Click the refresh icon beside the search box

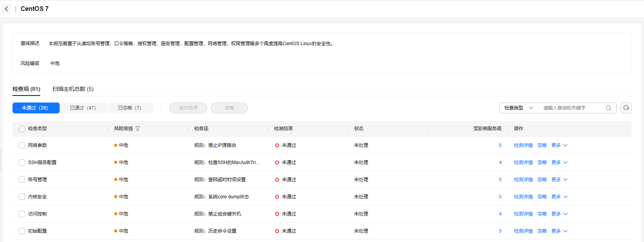(626, 108)
